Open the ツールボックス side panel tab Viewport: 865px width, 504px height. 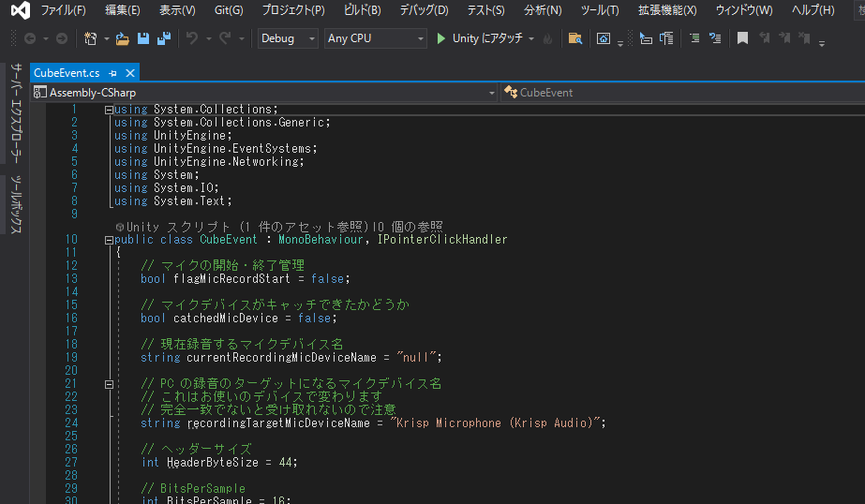click(x=16, y=204)
